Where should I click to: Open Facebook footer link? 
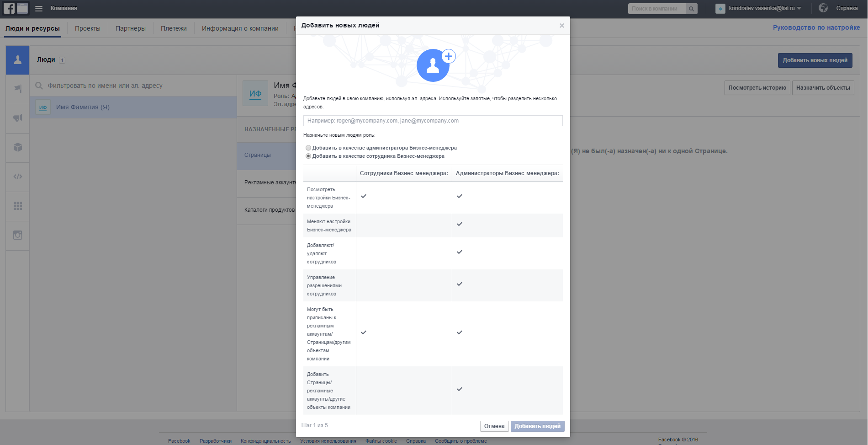[x=179, y=441]
